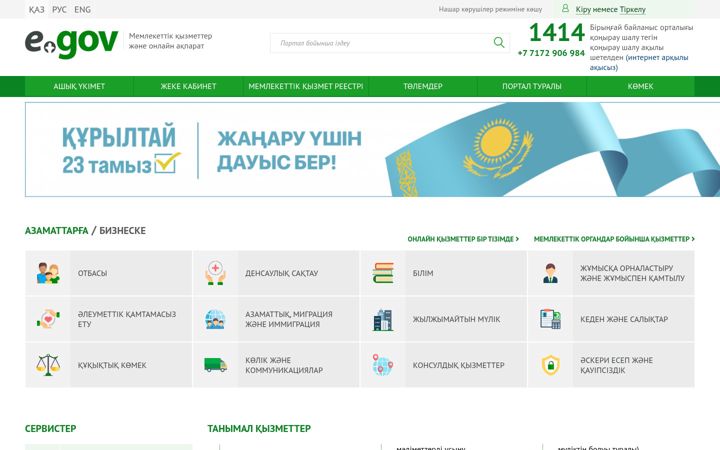
Task: Click ЖЫЛЖЫМАЙТЫН МҮЛІК category label
Action: coord(456,319)
